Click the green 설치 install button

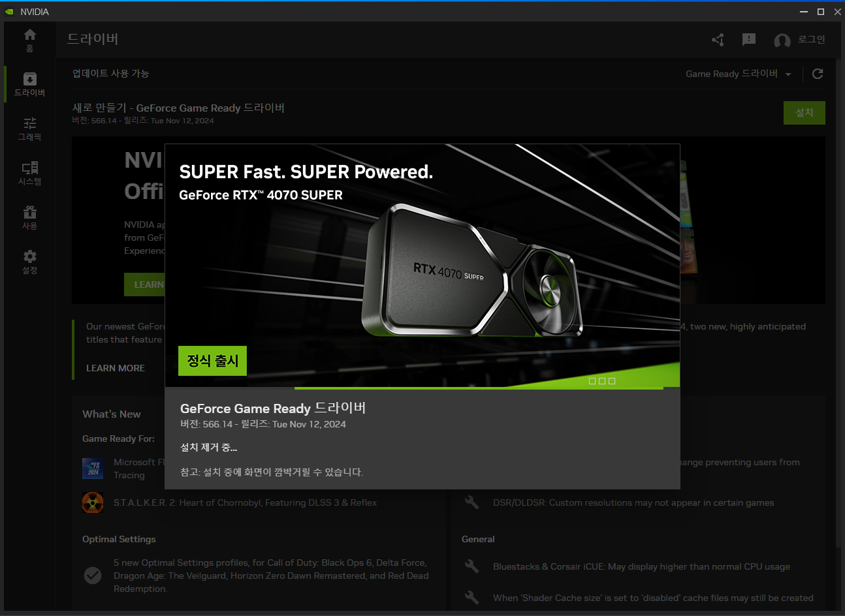coord(805,113)
